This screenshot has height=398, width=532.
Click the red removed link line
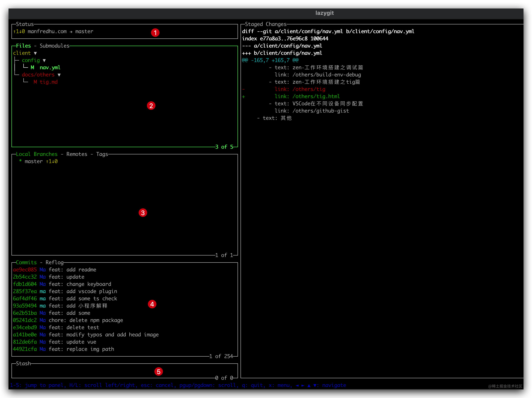(300, 89)
